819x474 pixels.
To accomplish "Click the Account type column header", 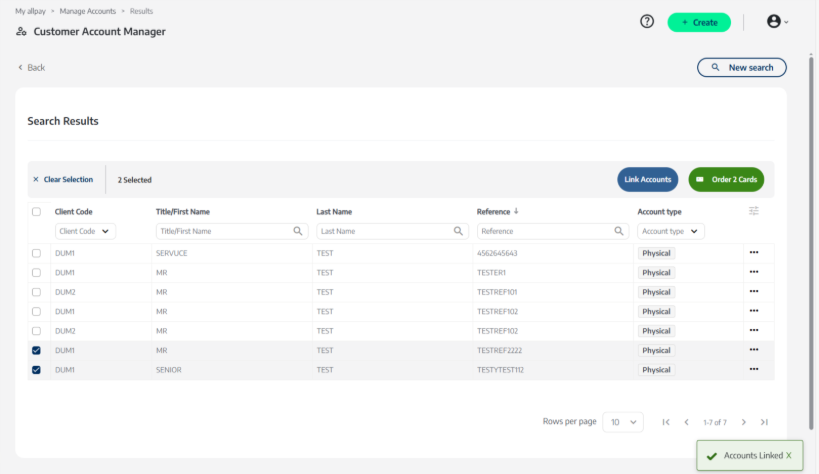I will click(659, 212).
